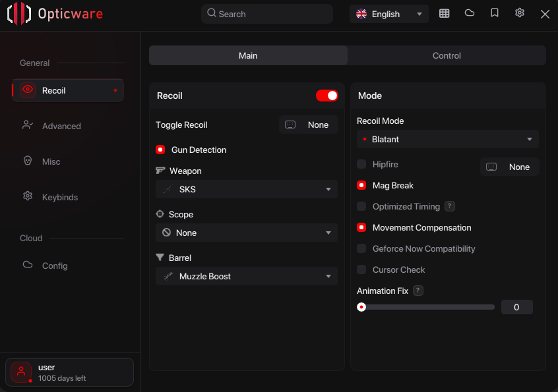
Task: Uncheck the Mag Break checkbox
Action: click(361, 185)
